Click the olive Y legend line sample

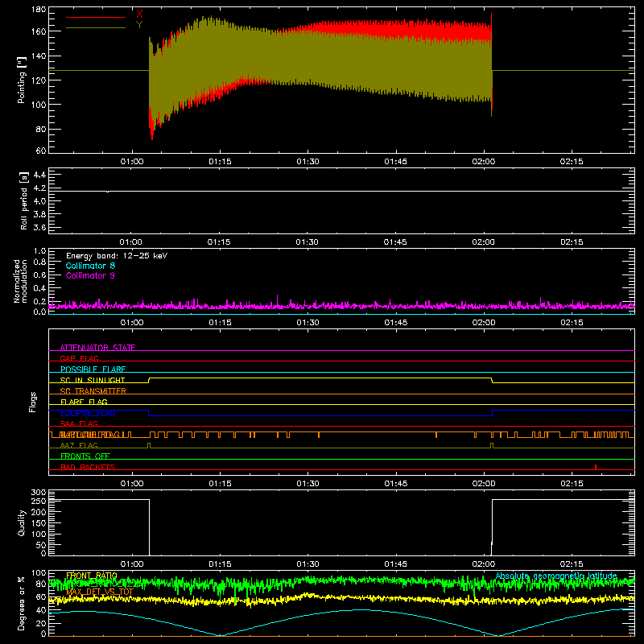[x=96, y=27]
